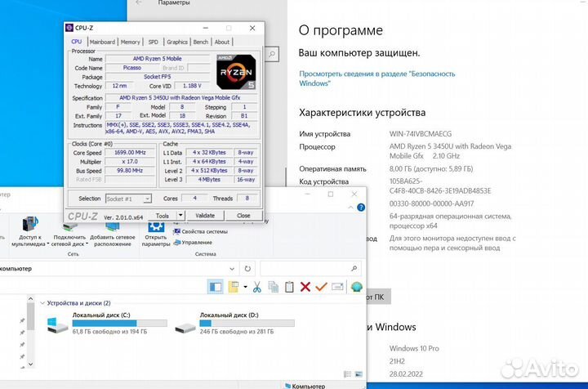
Task: Open the SPD tab in CPU-Z
Action: click(x=153, y=42)
